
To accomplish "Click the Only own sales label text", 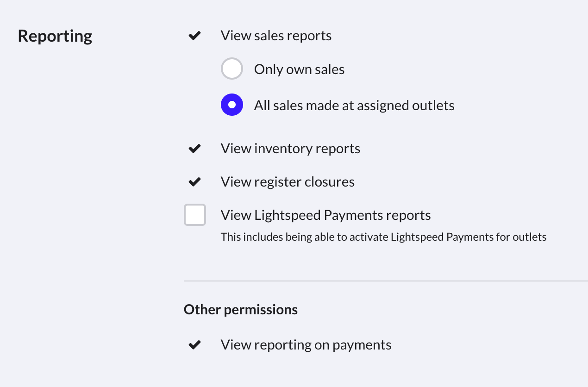I will (x=299, y=69).
